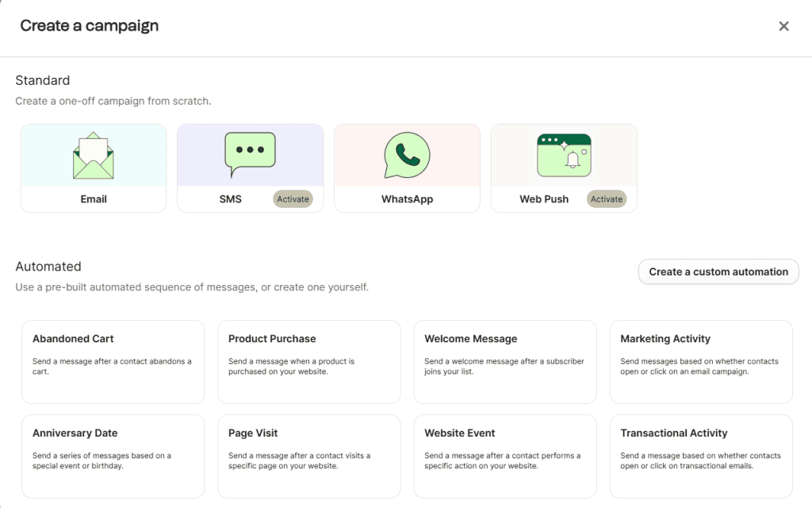Select the WhatsApp campaign label

tap(407, 199)
